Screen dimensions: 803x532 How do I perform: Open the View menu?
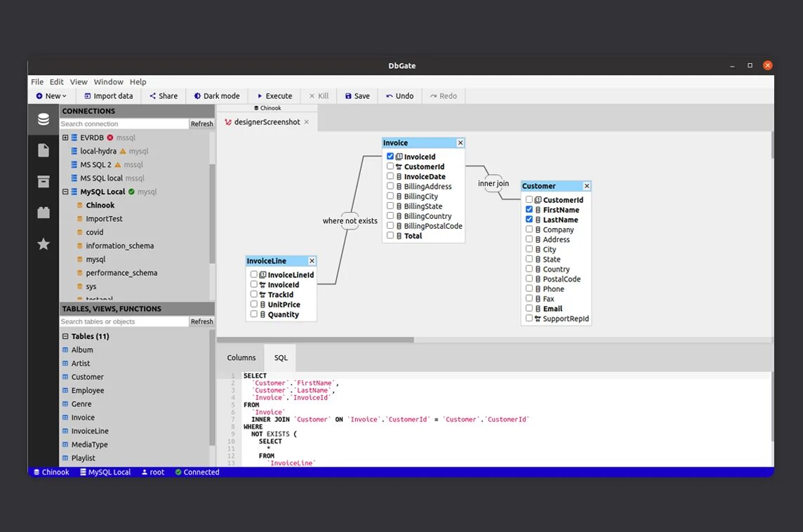pos(79,82)
